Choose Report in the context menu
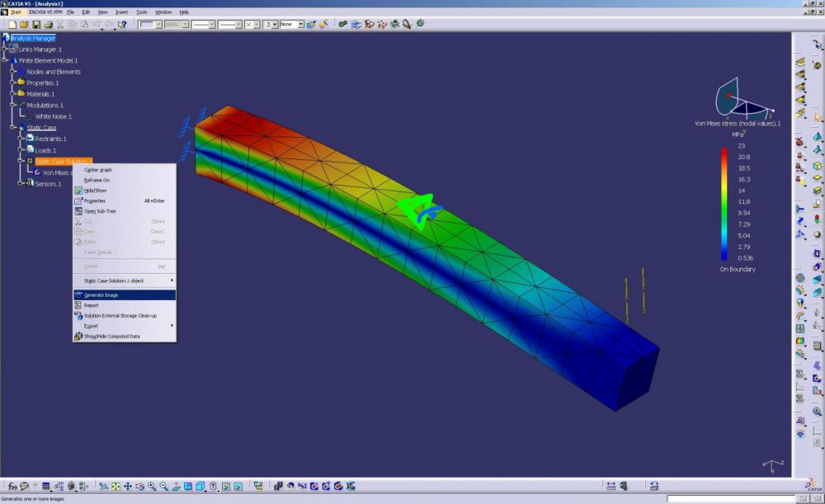Screen dimensions: 825x504 (91, 305)
